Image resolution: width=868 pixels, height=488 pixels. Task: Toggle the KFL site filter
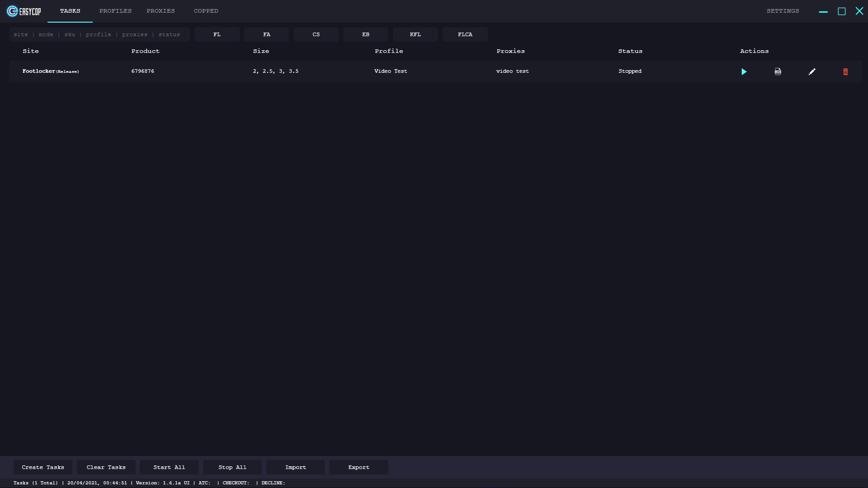coord(415,34)
